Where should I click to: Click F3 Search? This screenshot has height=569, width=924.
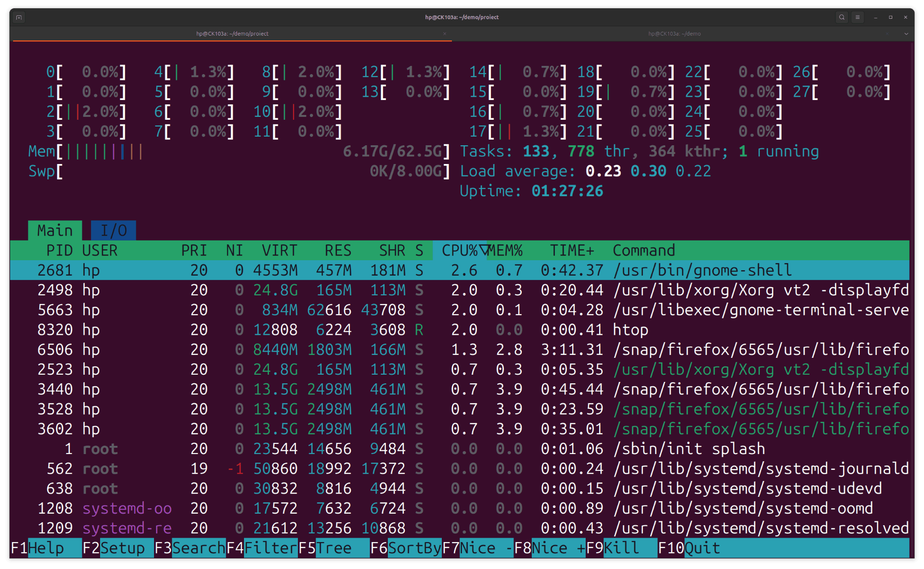(190, 548)
